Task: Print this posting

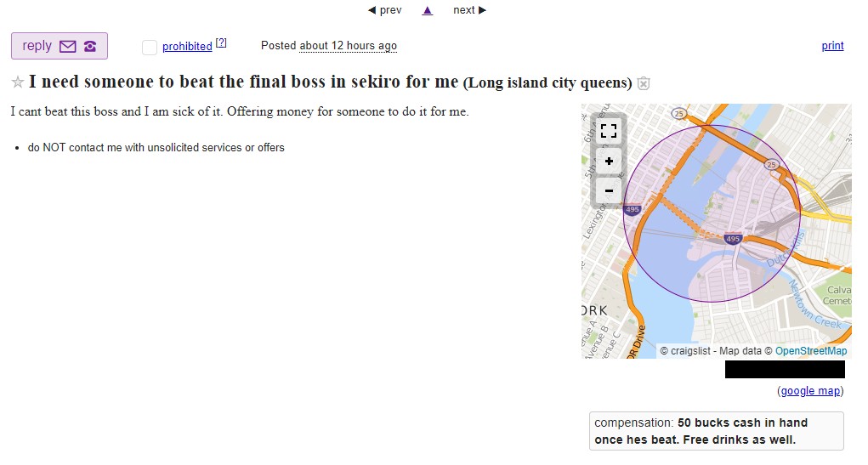Action: 832,45
